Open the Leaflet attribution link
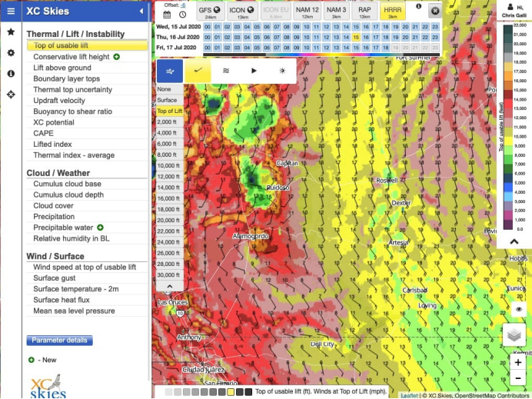532x399 pixels. [x=409, y=395]
